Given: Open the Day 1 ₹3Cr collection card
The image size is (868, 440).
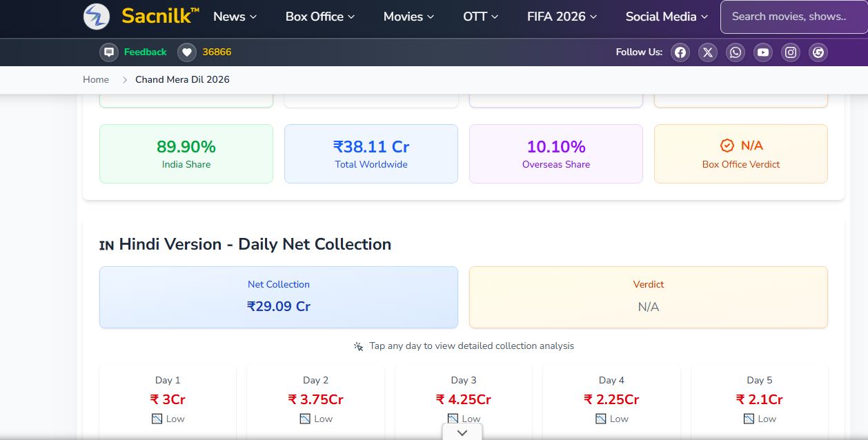Looking at the screenshot, I should click(168, 403).
